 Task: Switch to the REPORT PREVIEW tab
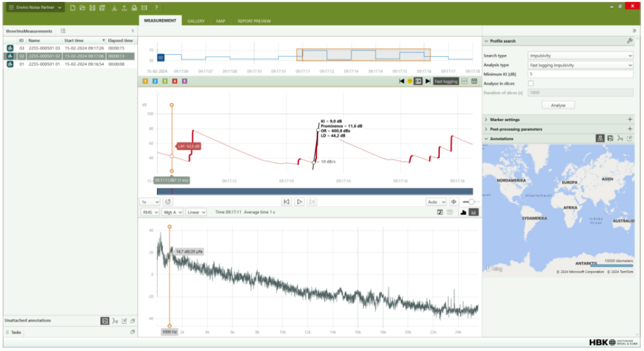254,21
